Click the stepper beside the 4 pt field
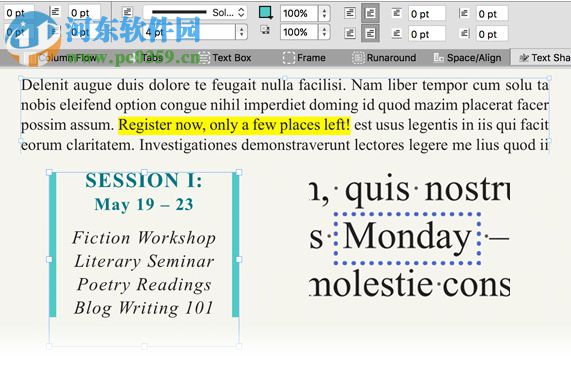This screenshot has height=368, width=571. [241, 32]
